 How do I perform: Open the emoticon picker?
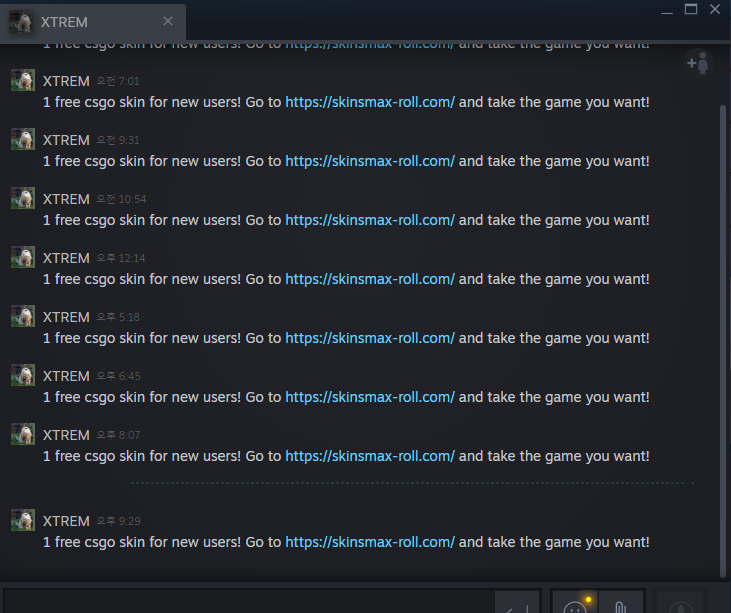[574, 604]
